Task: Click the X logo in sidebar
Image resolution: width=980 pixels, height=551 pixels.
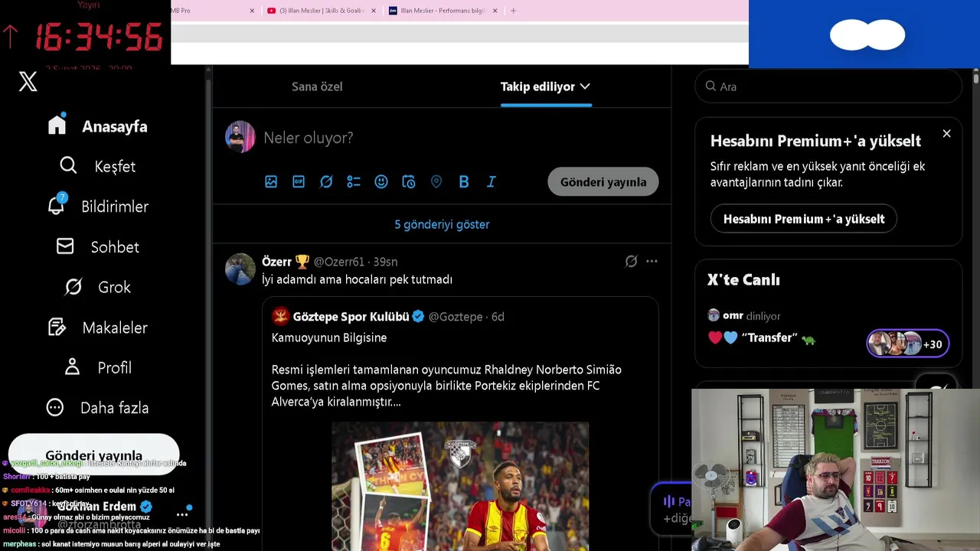Action: (x=28, y=82)
